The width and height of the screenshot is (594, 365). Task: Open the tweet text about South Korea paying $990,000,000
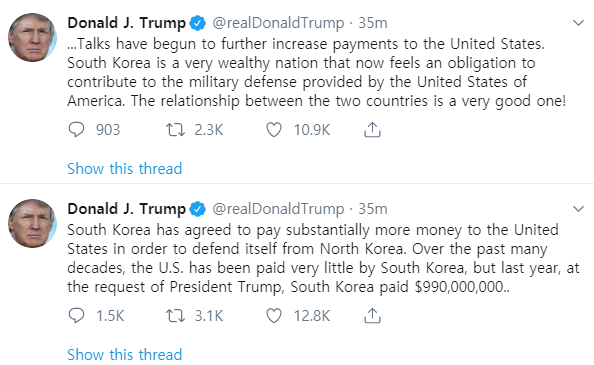323,258
